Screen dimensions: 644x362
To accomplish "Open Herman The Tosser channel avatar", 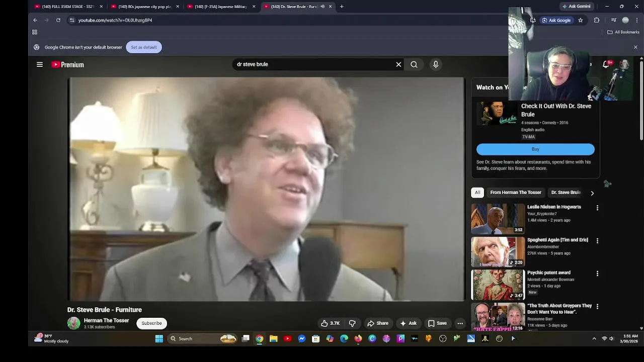I will pyautogui.click(x=73, y=323).
